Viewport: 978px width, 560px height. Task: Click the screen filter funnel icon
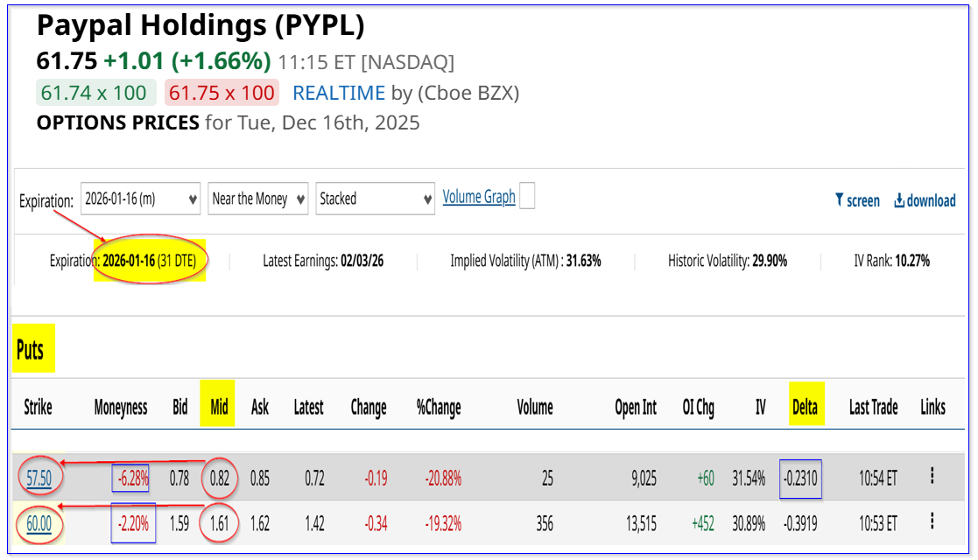coord(839,200)
